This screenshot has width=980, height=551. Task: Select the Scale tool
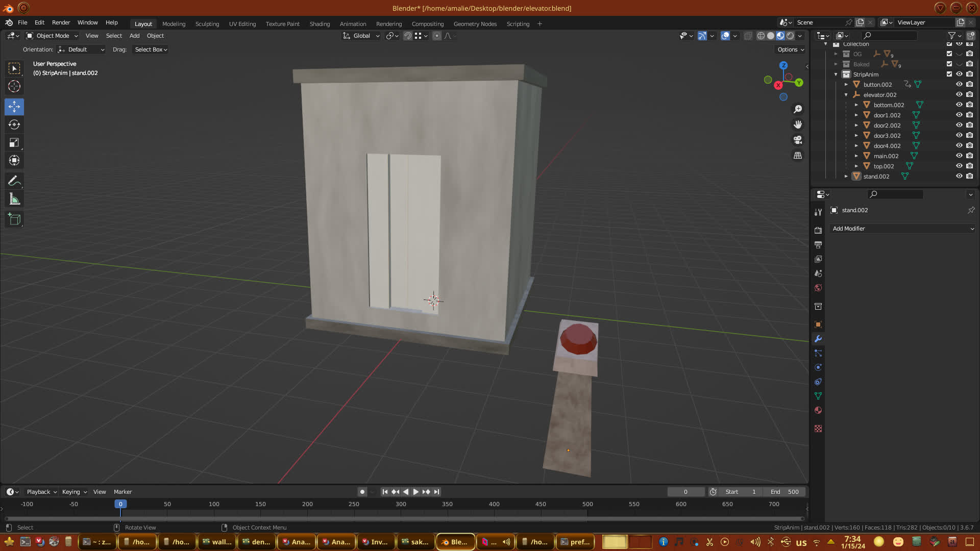coord(14,143)
